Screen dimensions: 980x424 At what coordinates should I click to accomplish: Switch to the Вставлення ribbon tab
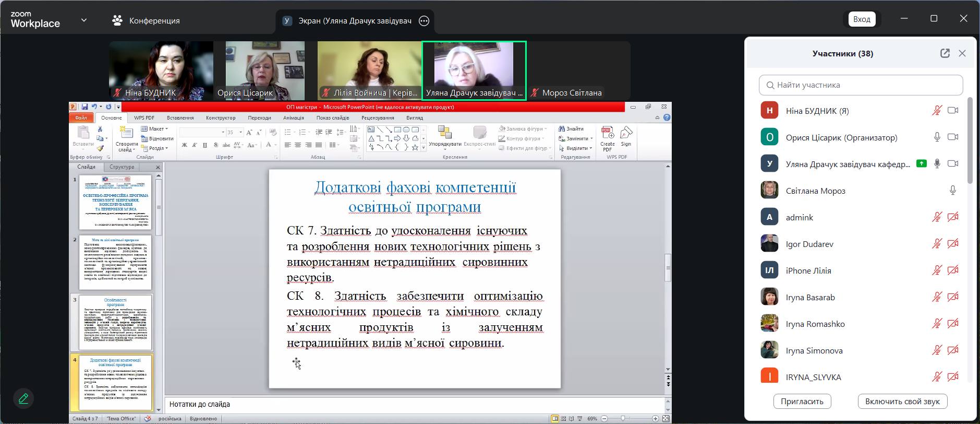pos(180,118)
